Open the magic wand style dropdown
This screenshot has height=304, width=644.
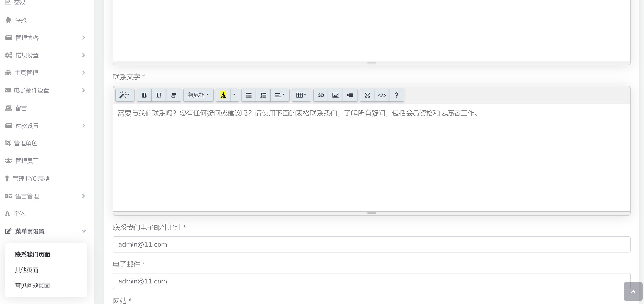click(125, 95)
